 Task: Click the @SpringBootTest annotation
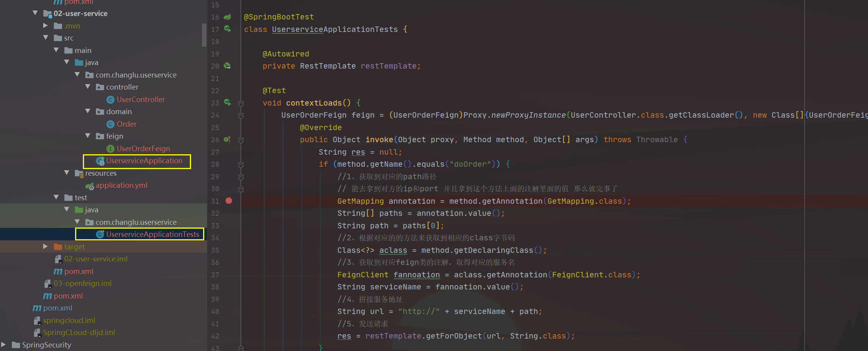(x=279, y=17)
